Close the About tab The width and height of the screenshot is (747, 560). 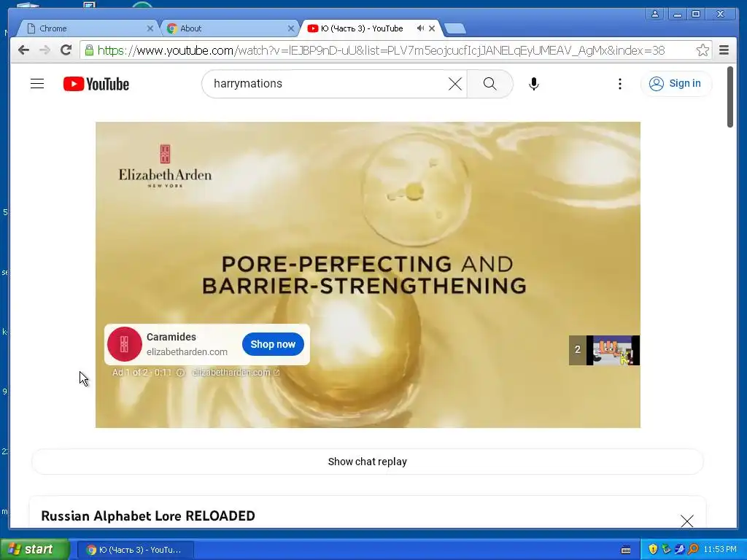(290, 28)
